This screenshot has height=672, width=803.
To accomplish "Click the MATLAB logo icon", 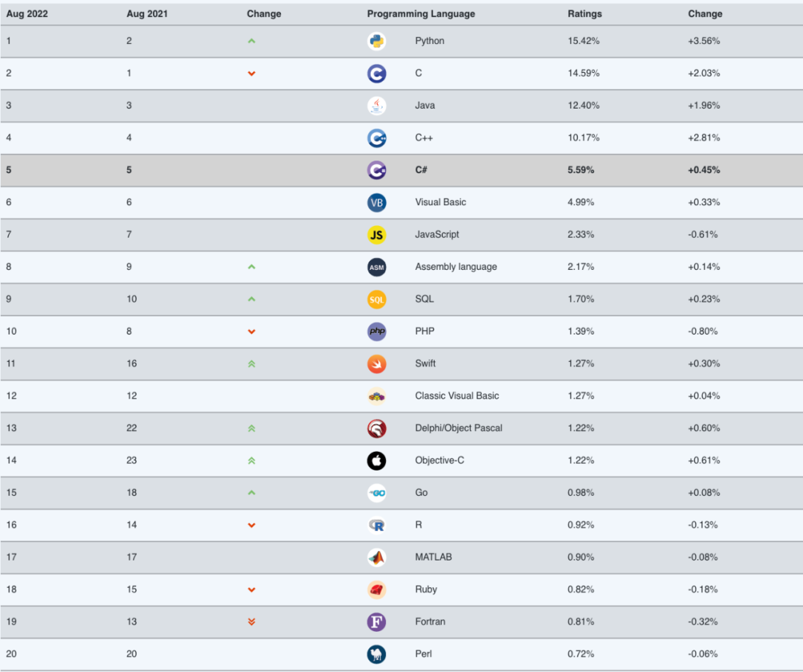I will [376, 558].
